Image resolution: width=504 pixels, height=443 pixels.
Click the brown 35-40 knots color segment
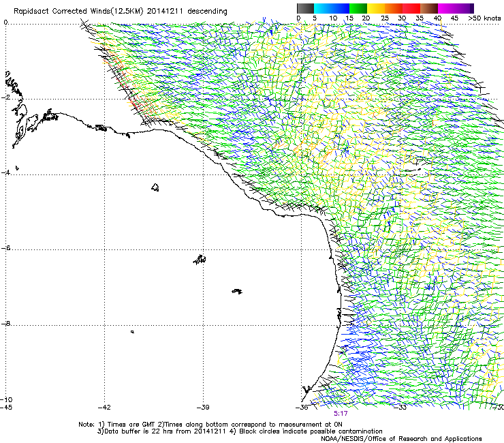(x=429, y=8)
